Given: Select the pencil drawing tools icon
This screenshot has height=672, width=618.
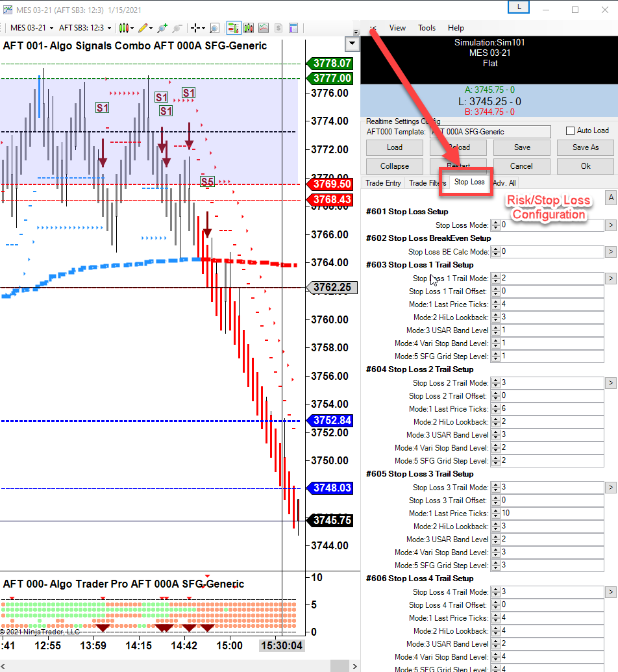Looking at the screenshot, I should tap(143, 28).
